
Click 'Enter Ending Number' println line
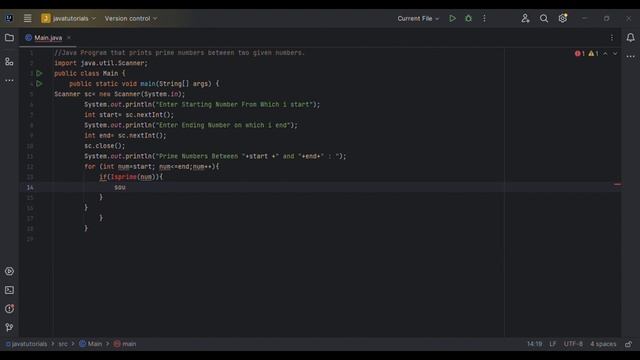[191, 125]
